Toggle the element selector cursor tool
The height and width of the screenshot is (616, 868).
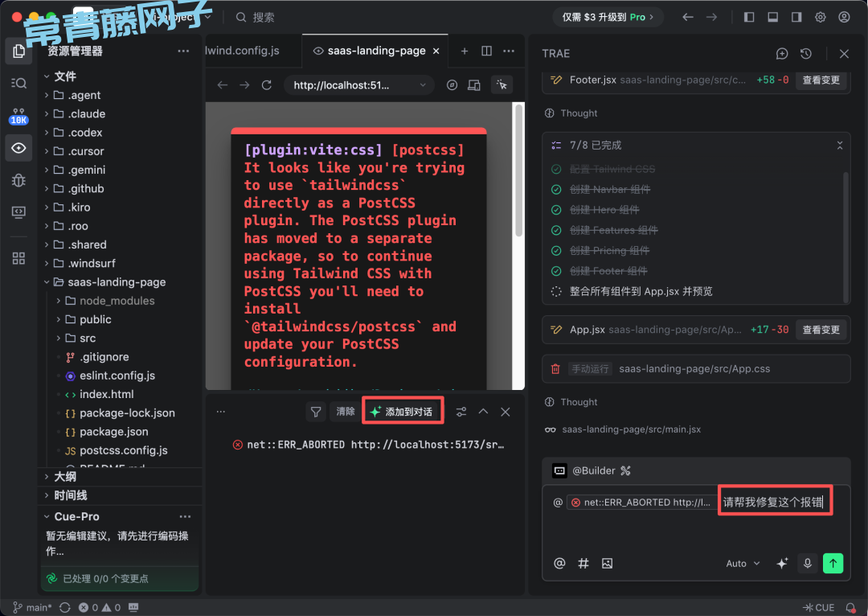pyautogui.click(x=502, y=85)
